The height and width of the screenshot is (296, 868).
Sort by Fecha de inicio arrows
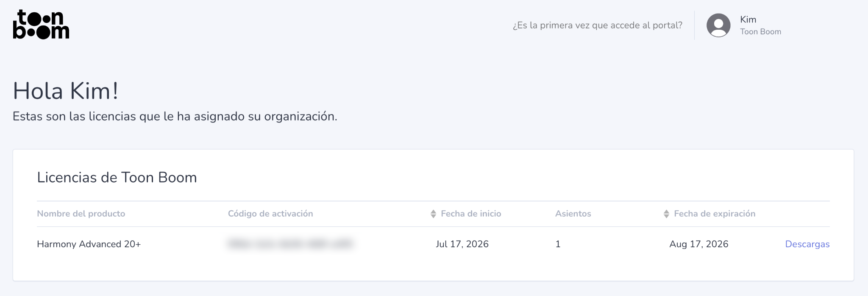(x=433, y=214)
